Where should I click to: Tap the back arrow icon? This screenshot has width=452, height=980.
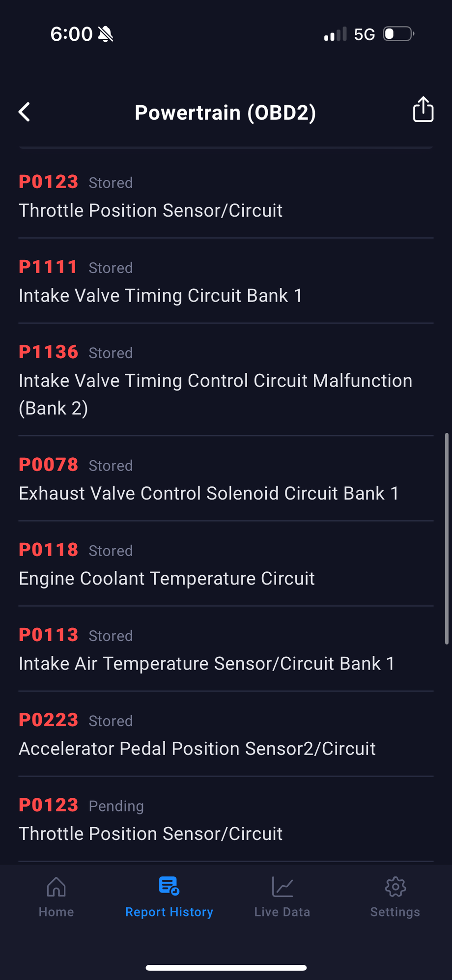24,112
